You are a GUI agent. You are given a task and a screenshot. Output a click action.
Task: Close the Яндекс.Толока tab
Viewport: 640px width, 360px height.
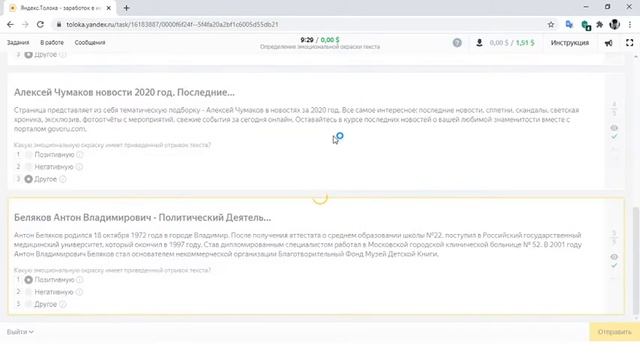109,8
